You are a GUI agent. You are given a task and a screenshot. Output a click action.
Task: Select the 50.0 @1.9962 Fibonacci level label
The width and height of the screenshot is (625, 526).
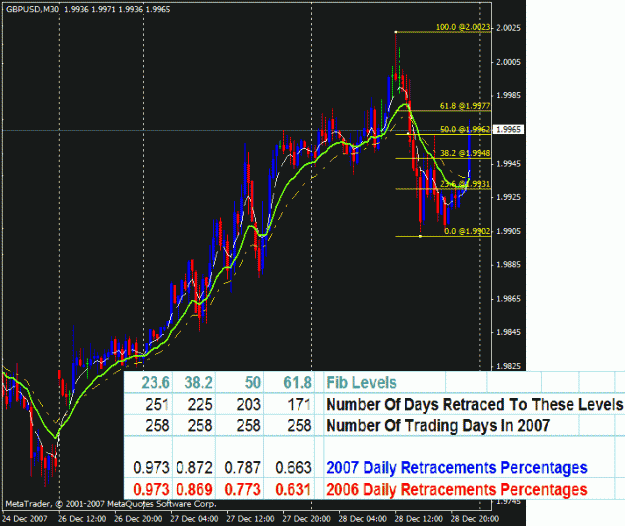pos(465,130)
